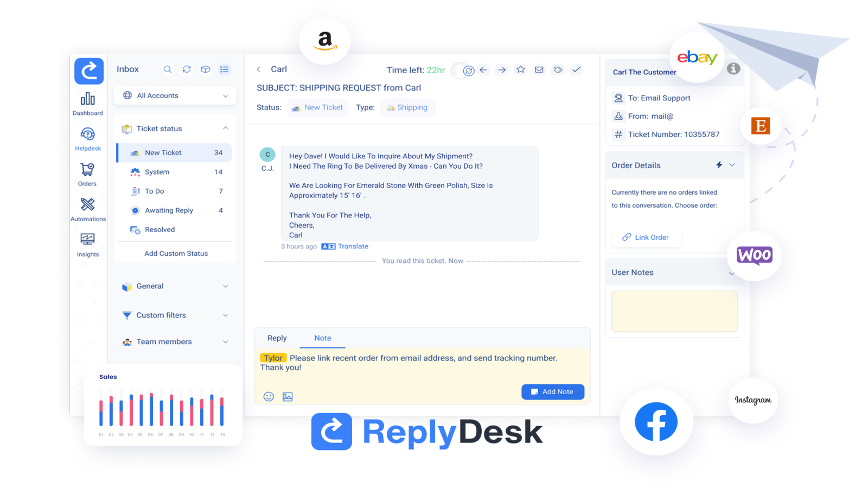The image size is (868, 488).
Task: Click 'Carl The Customer' heading
Action: [x=644, y=72]
